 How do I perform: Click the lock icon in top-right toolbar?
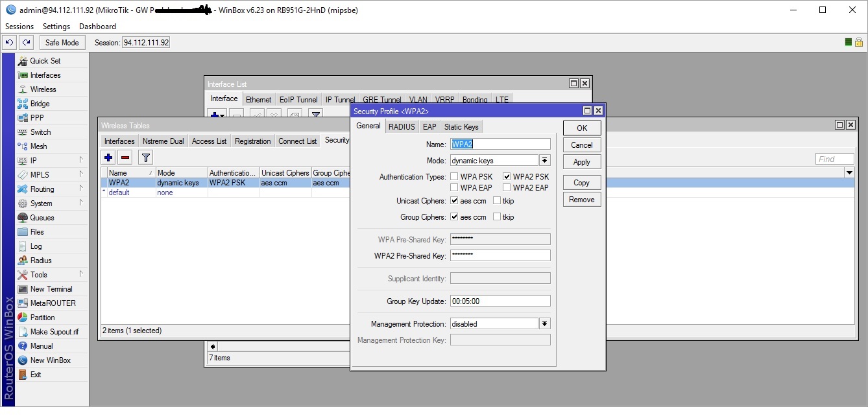click(x=858, y=42)
